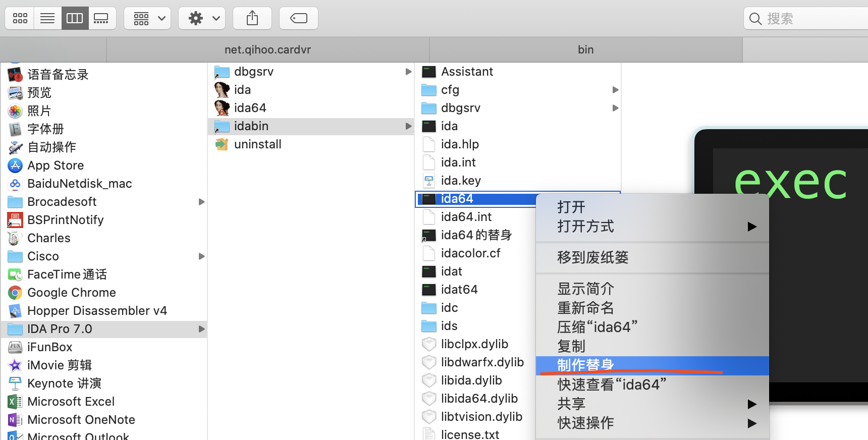Choose 制作替身 in context menu
This screenshot has height=440, width=868.
(652, 365)
